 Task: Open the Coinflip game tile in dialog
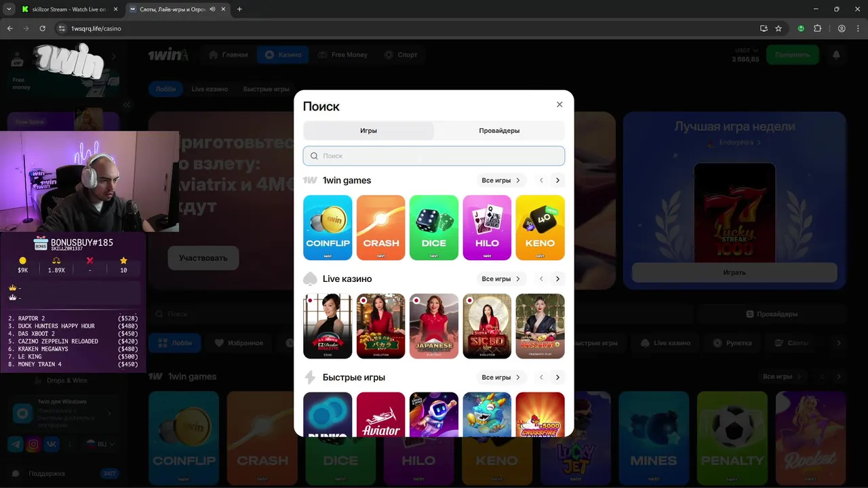(328, 228)
